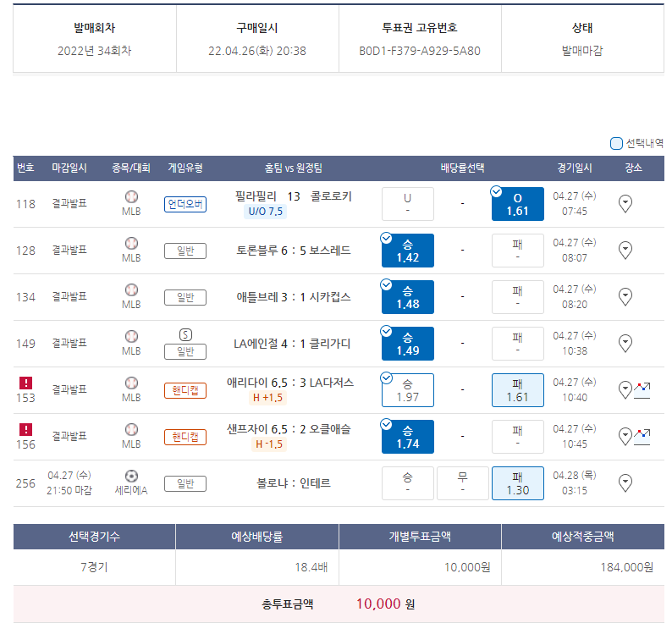672x634 pixels.
Task: Toggle the 선택내역 checkbox
Action: point(616,143)
